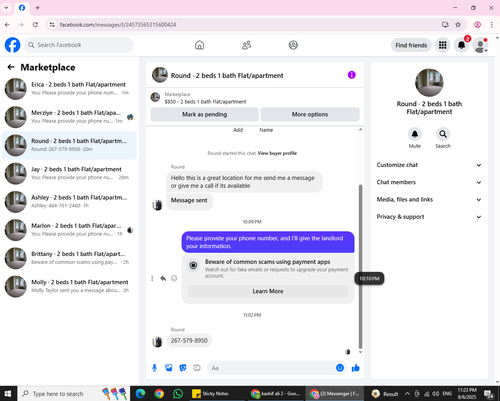
Task: Reply to message using arrow icon
Action: pos(163,278)
